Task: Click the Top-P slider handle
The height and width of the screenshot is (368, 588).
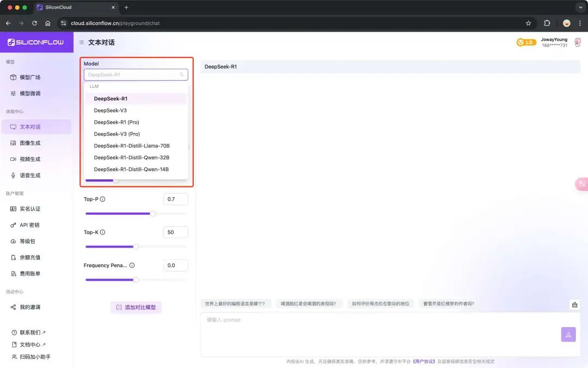Action: tap(152, 214)
